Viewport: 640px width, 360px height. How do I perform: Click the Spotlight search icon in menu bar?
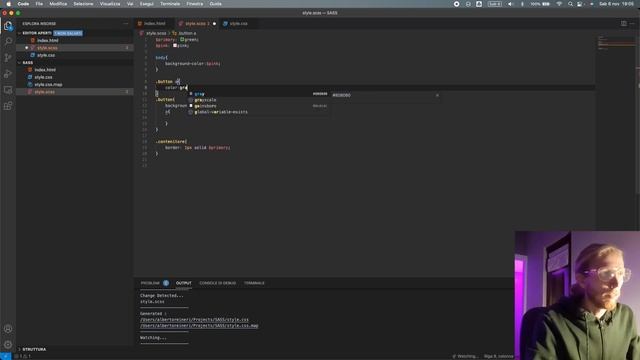570,4
